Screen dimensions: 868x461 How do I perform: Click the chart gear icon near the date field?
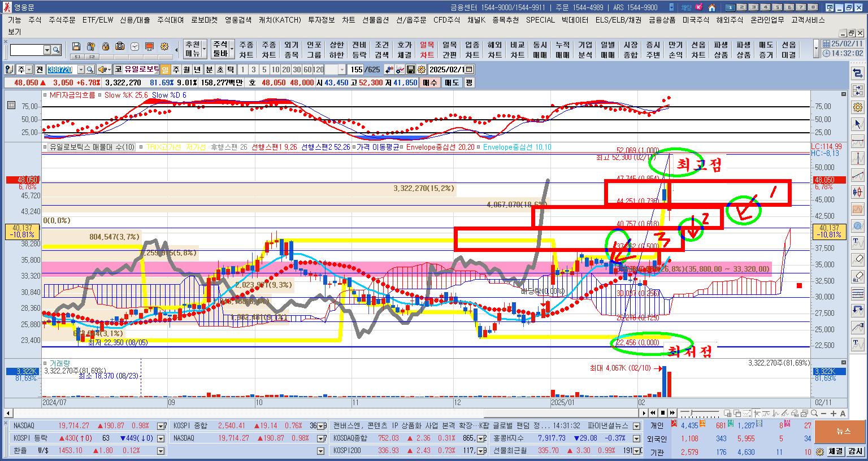[x=422, y=69]
